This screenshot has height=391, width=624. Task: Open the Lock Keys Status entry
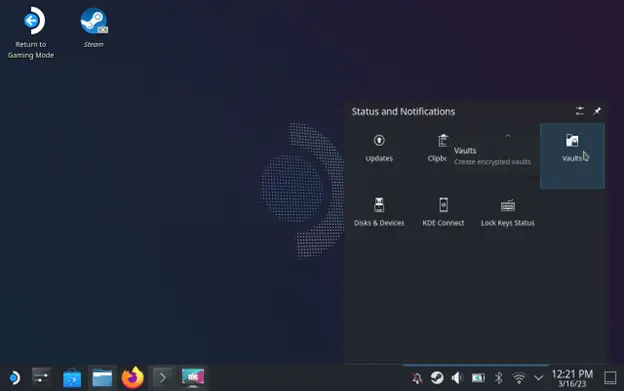click(507, 212)
